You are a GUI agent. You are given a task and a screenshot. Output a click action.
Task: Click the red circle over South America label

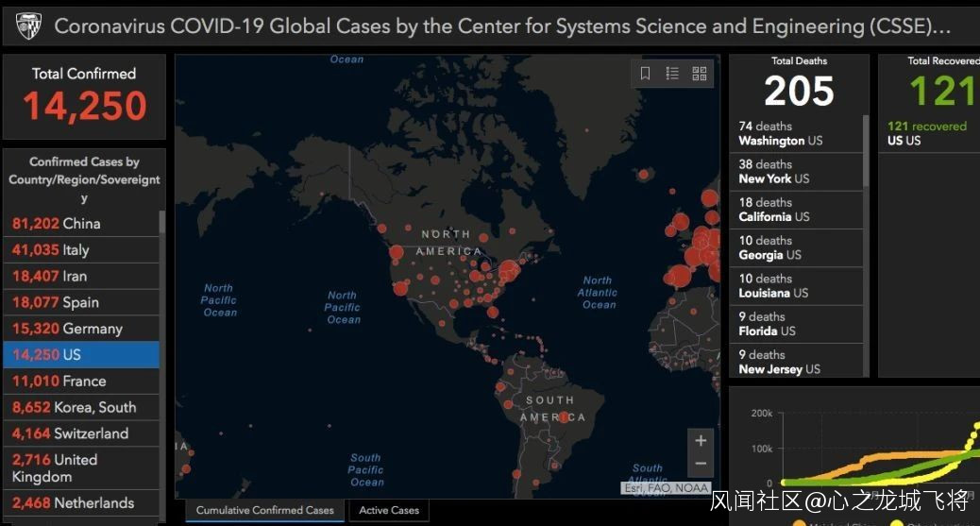(565, 417)
